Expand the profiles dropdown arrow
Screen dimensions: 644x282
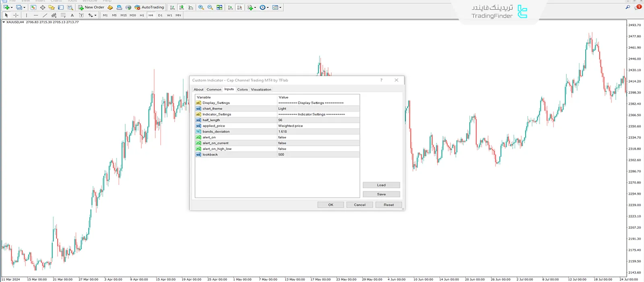[24, 7]
